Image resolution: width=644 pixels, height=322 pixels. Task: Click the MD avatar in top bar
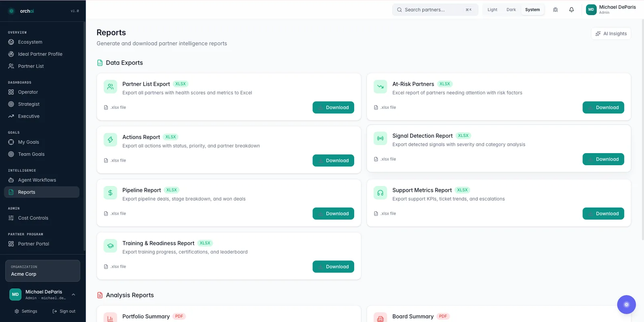(x=591, y=10)
